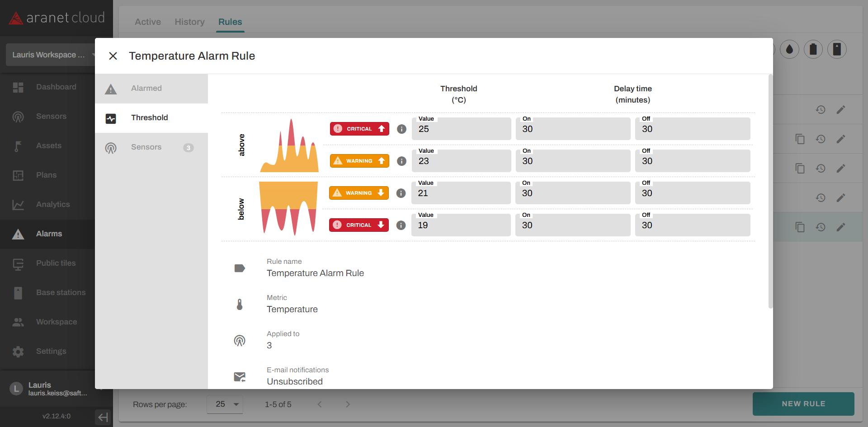868x427 pixels.
Task: Open the rows per page dropdown
Action: click(225, 404)
